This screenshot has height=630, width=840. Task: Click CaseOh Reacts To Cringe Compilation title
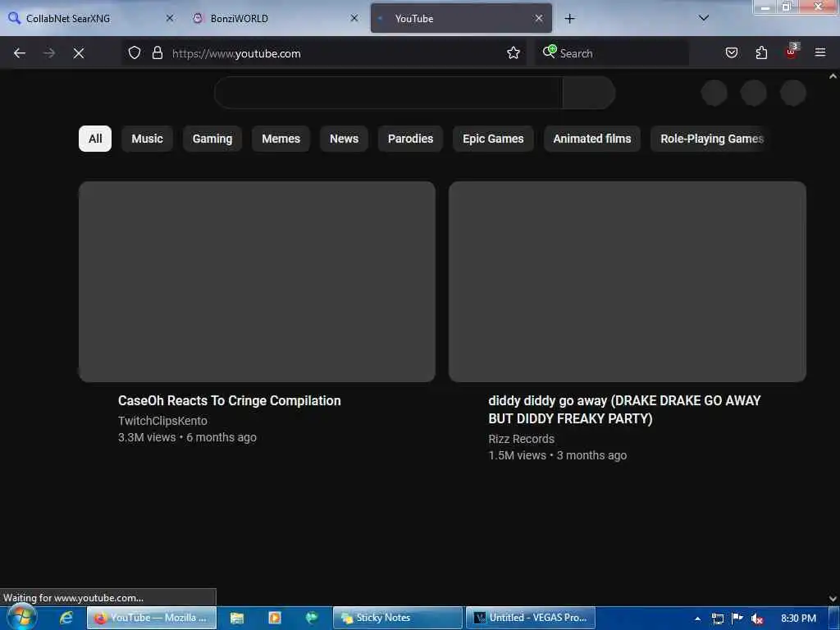pos(230,400)
